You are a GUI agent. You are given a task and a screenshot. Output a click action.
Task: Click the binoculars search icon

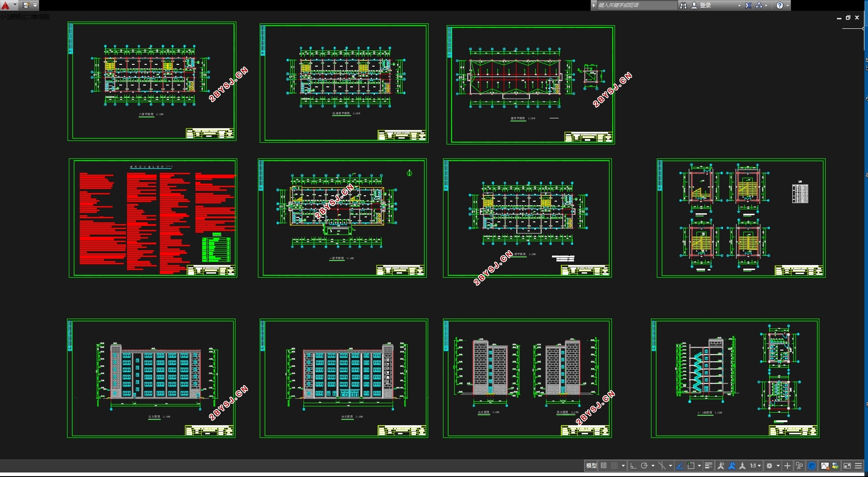click(x=683, y=5)
